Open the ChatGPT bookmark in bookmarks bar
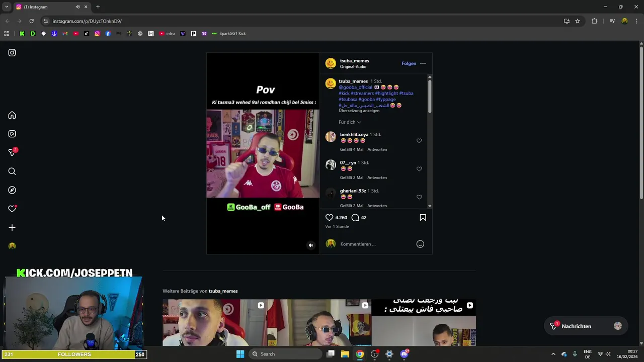Screen dimensions: 644x362 pos(140,34)
